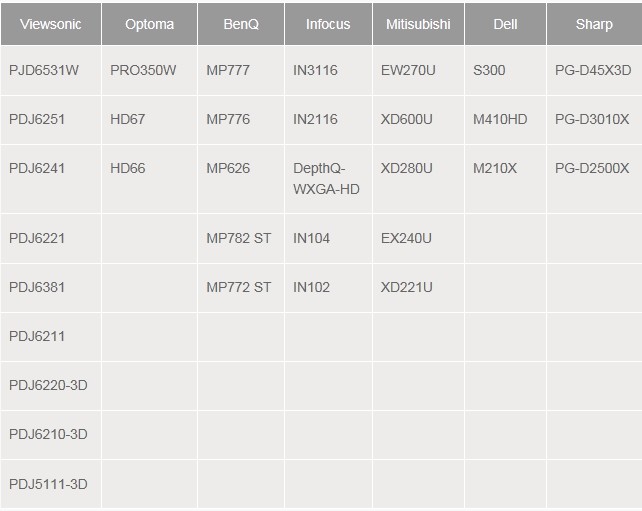Click the XD221U Mitsubishi cell
The height and width of the screenshot is (511, 642).
(x=418, y=287)
